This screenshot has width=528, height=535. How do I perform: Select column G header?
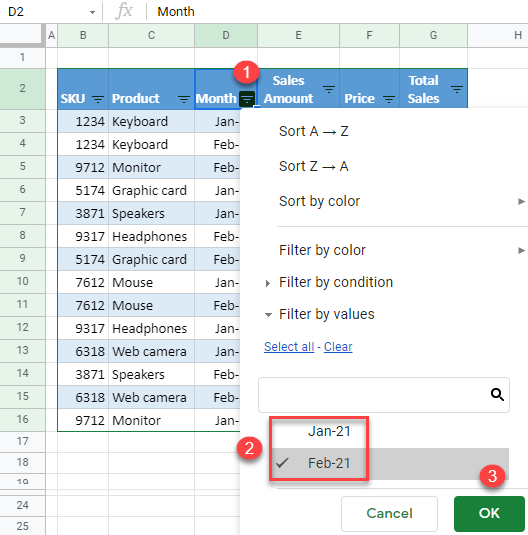[433, 35]
